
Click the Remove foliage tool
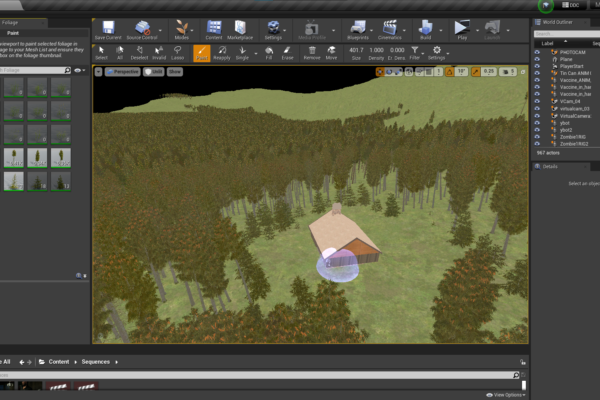(312, 53)
